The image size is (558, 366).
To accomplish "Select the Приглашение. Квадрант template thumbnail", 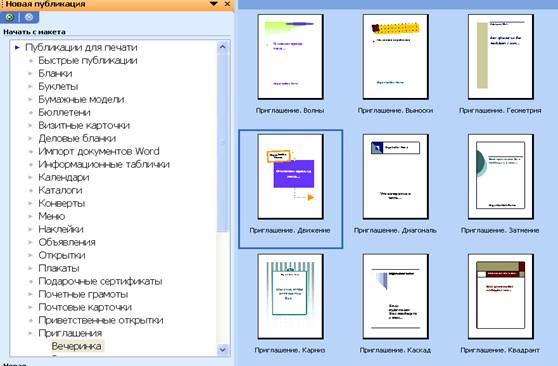I will (x=501, y=296).
